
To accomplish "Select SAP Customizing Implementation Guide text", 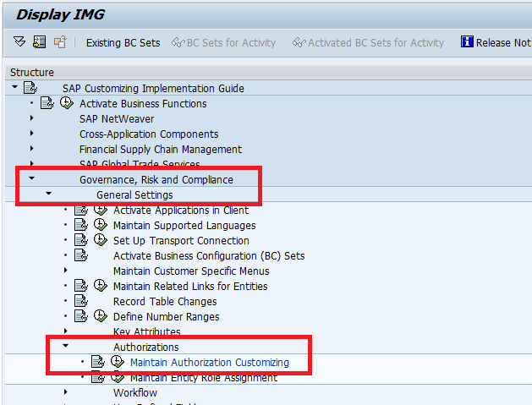I will click(x=153, y=88).
